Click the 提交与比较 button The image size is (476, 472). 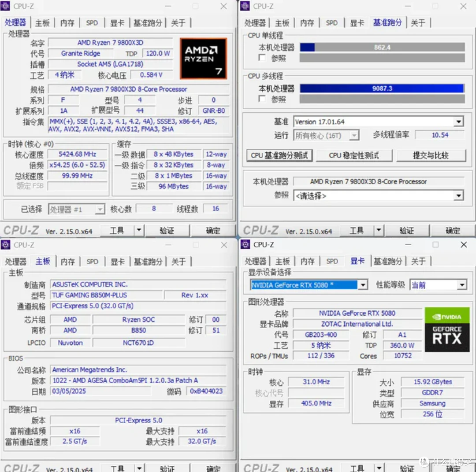coord(431,155)
